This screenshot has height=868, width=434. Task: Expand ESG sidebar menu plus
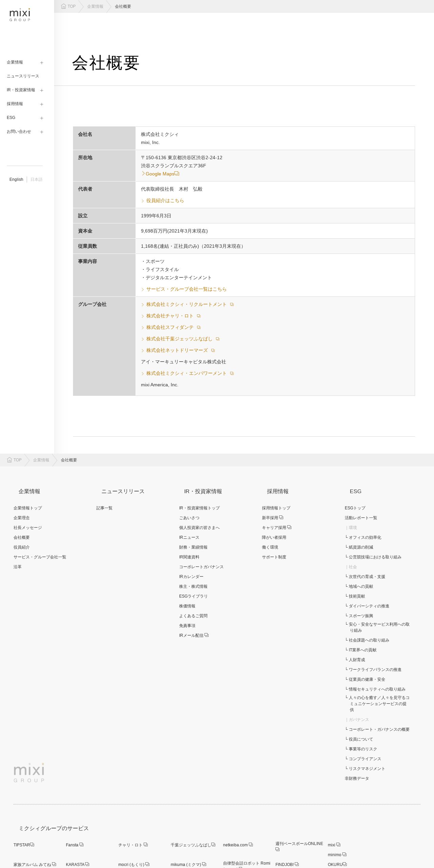(x=42, y=118)
